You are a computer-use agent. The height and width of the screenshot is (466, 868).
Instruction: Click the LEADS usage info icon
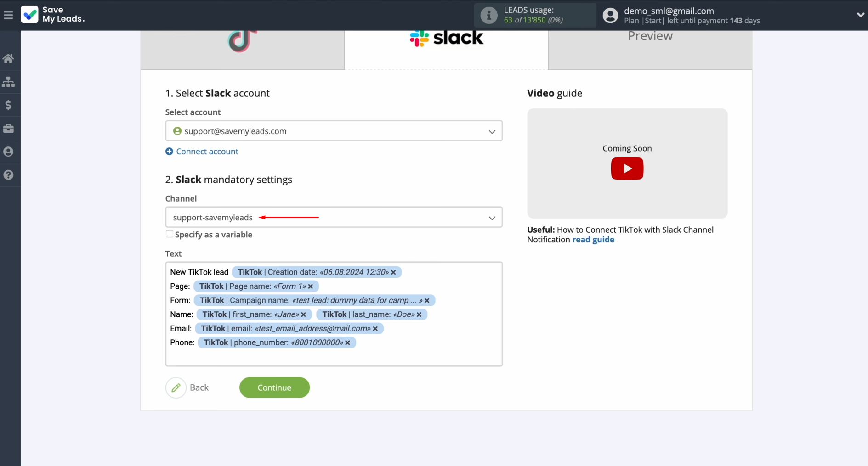(489, 15)
